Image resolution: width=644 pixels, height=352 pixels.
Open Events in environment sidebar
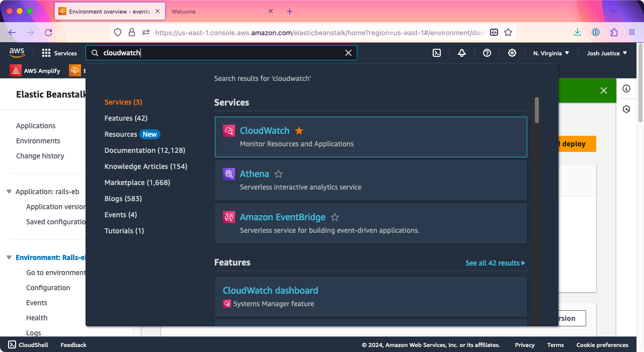coord(37,303)
